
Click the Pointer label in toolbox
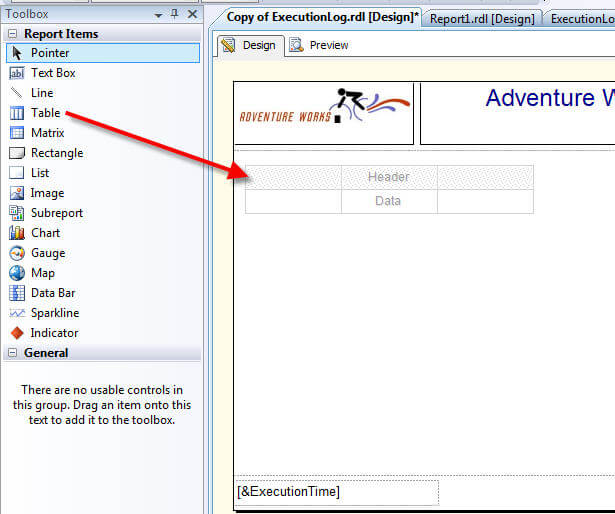click(50, 53)
